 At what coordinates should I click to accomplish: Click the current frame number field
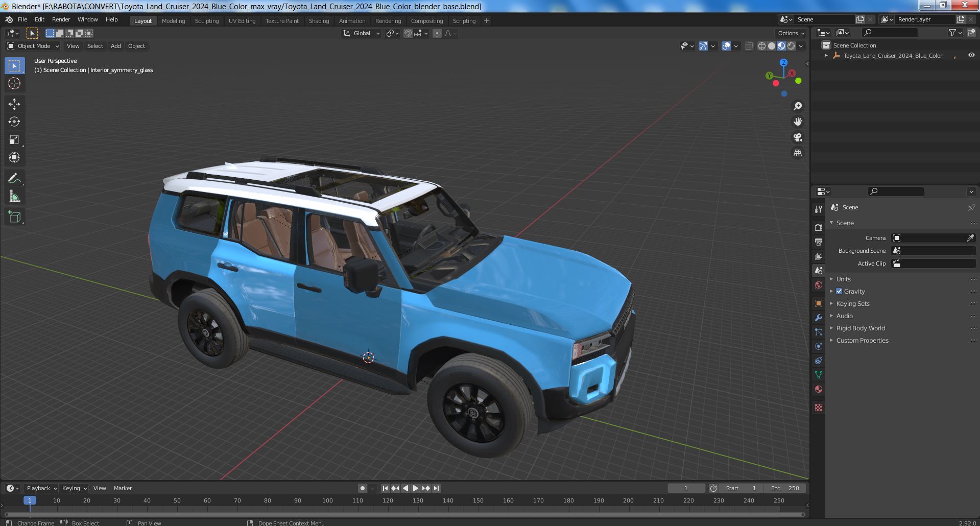686,488
